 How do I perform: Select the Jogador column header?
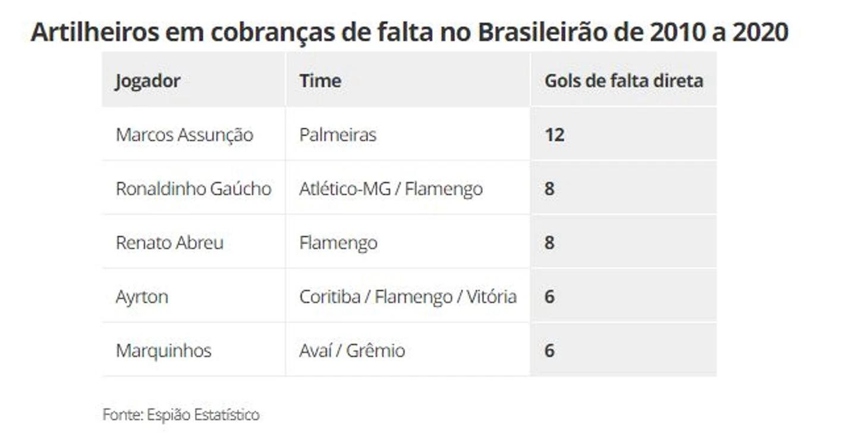coord(194,80)
